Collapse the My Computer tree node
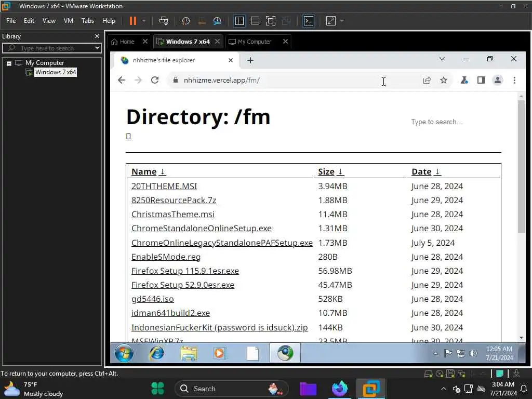Screen dimensions: 532x399 9,63
